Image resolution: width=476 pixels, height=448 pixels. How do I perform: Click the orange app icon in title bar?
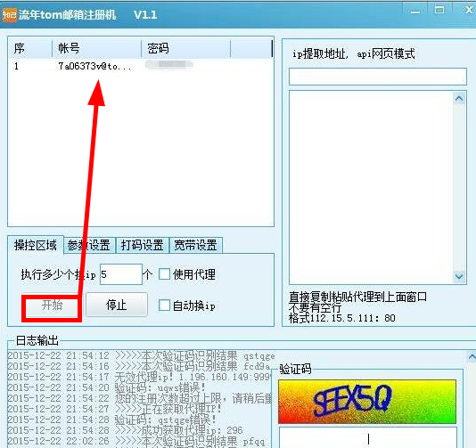coord(9,15)
